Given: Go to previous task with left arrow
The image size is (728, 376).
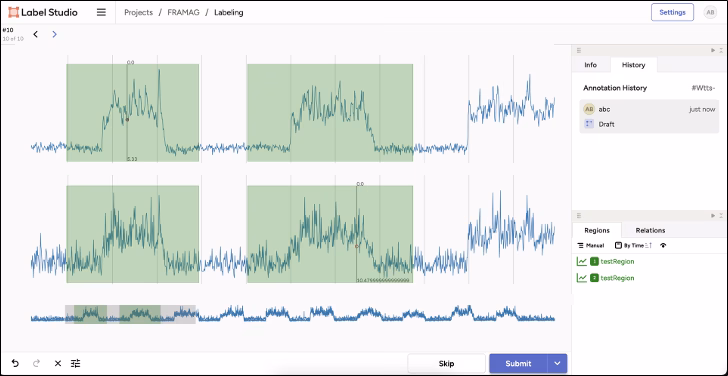Looking at the screenshot, I should [36, 34].
